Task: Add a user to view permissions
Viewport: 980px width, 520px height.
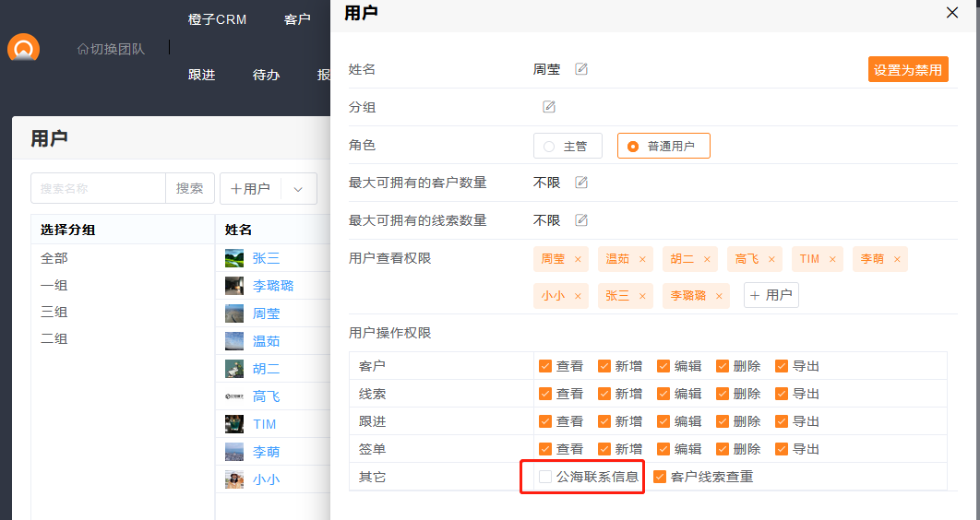Action: 771,295
